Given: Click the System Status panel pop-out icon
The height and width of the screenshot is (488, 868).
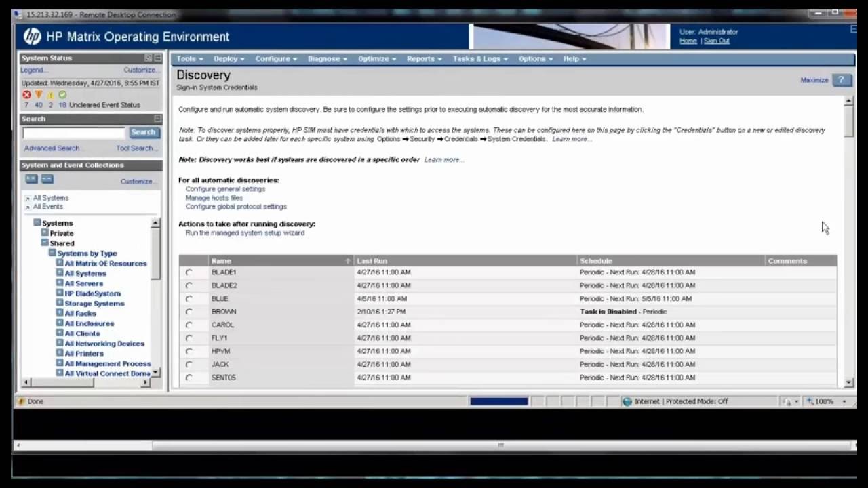Looking at the screenshot, I should [x=149, y=58].
